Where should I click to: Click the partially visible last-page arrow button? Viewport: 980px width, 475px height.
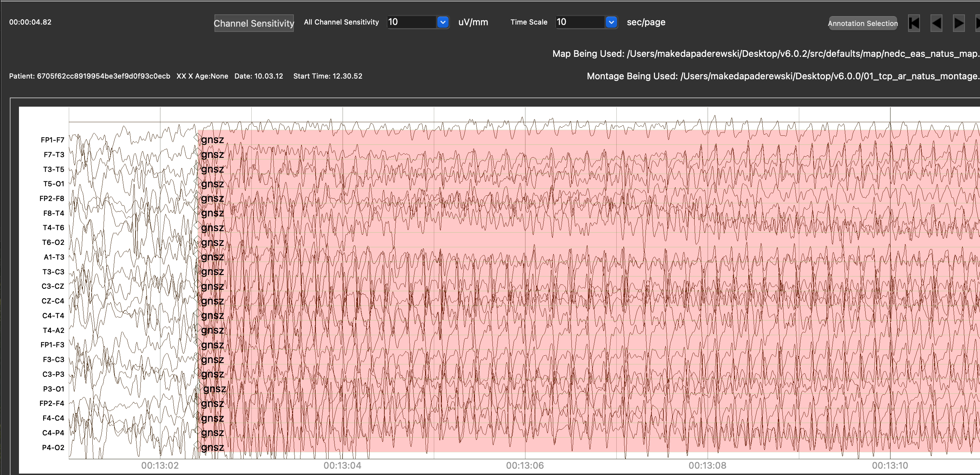(978, 23)
